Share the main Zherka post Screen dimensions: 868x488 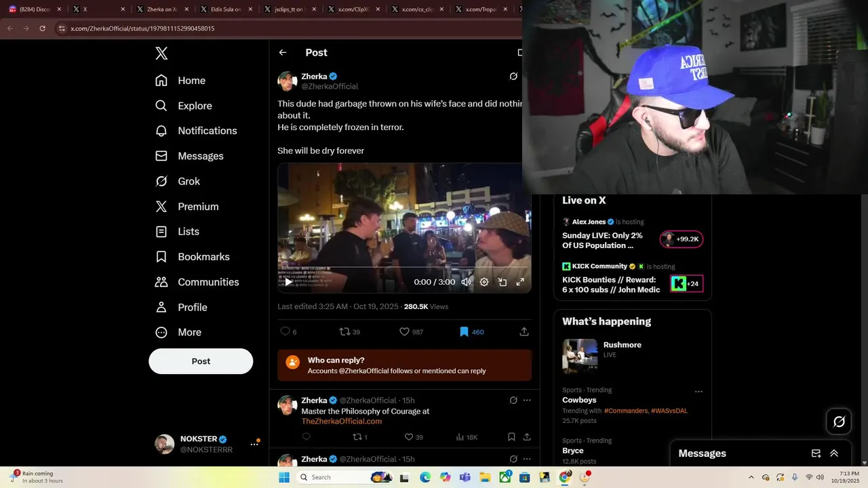(x=524, y=331)
